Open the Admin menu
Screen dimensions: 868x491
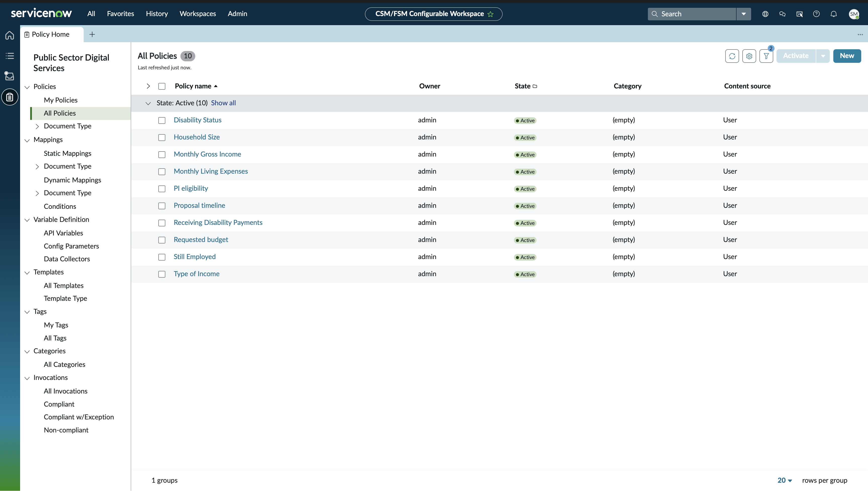[x=237, y=14]
